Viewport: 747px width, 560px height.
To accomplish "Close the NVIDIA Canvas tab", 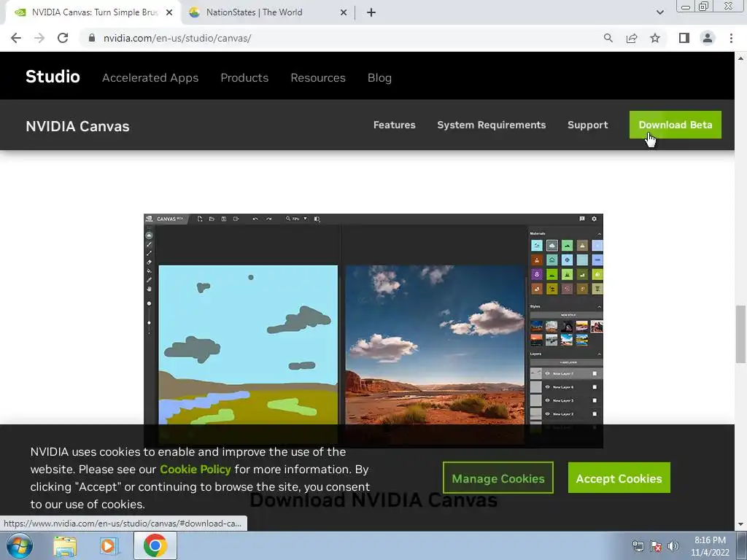I will click(x=169, y=13).
